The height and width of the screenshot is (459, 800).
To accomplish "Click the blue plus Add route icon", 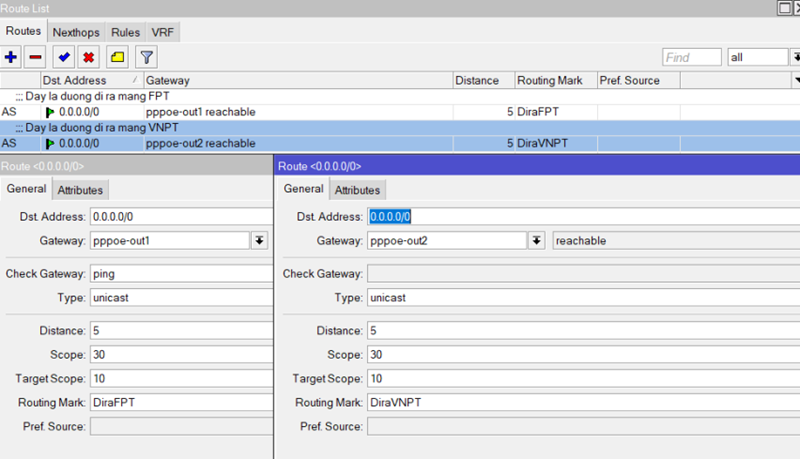I will click(12, 58).
